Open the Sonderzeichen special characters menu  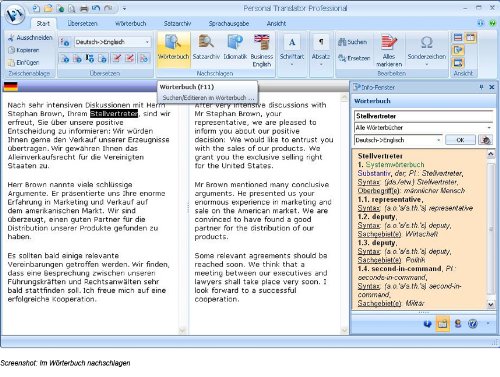click(427, 49)
